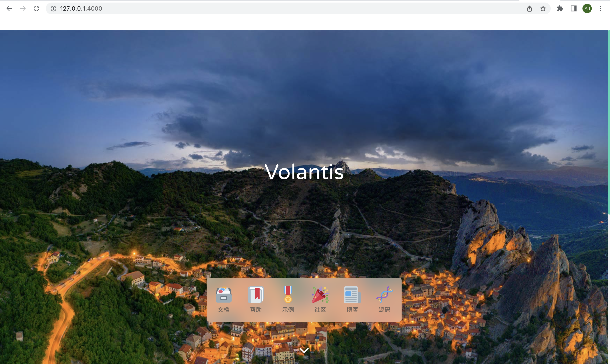Toggle the browser side panel
This screenshot has height=364, width=610.
(573, 9)
